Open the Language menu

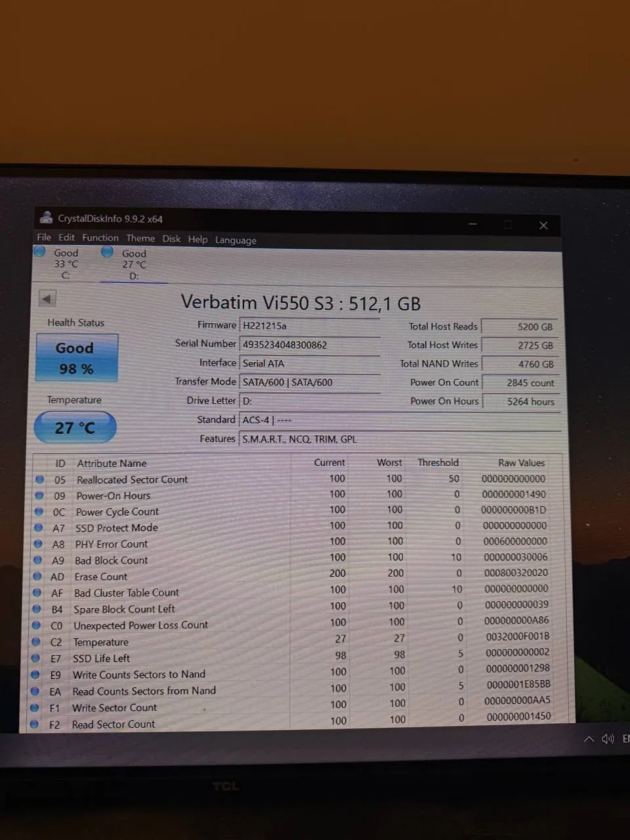pos(236,240)
